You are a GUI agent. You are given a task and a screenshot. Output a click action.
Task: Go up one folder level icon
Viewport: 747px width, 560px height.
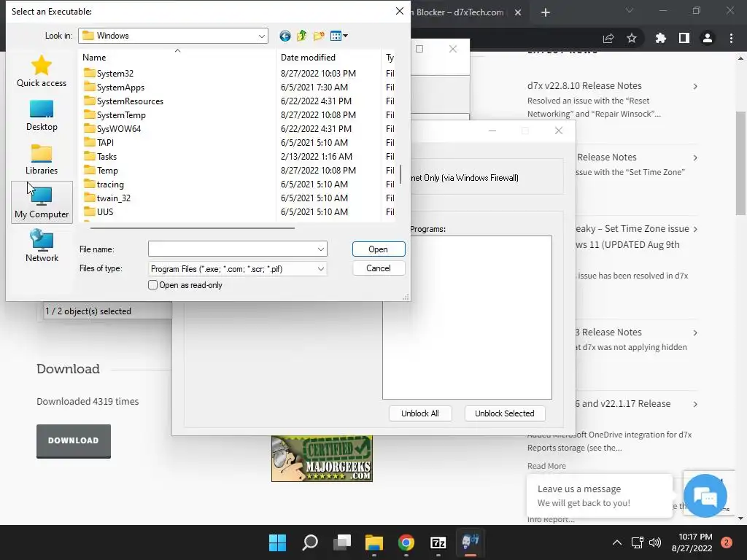pyautogui.click(x=301, y=36)
